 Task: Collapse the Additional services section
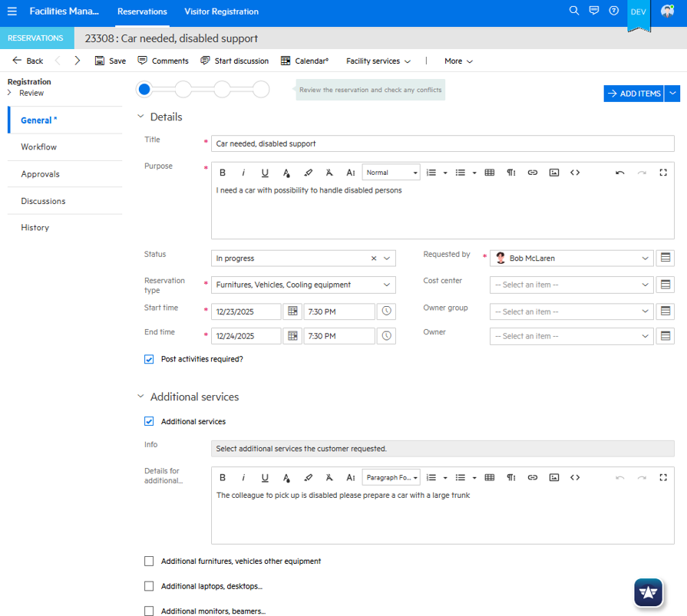tap(140, 396)
